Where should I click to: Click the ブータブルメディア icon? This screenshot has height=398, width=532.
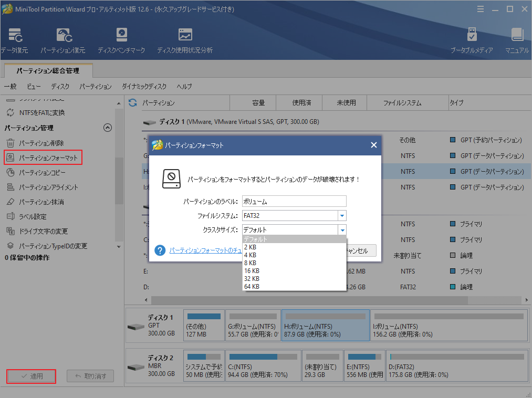(472, 41)
